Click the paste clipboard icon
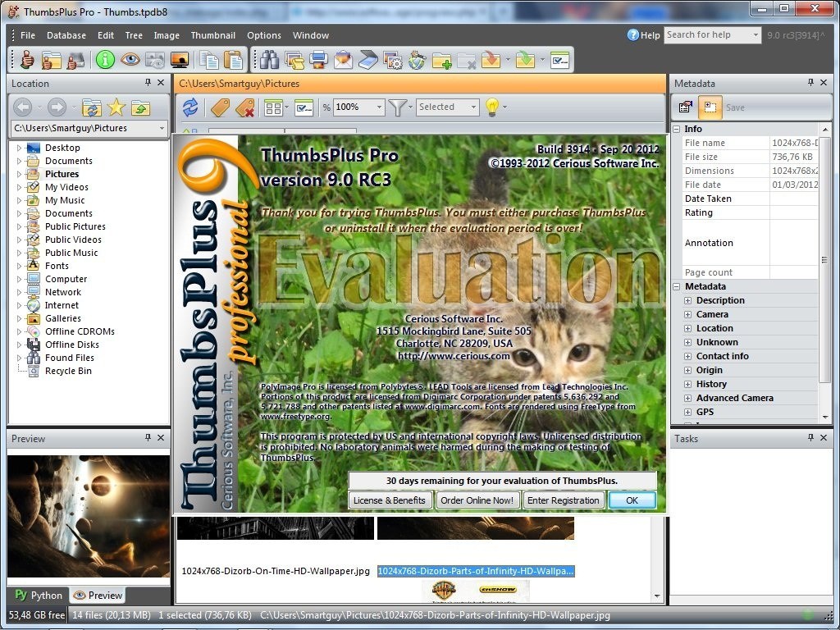The width and height of the screenshot is (840, 630). [234, 59]
